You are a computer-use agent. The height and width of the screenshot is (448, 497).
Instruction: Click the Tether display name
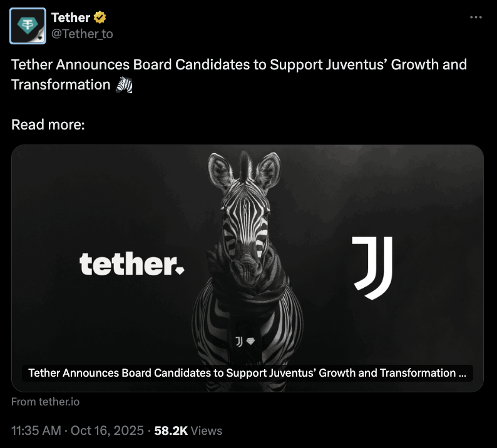[x=71, y=18]
